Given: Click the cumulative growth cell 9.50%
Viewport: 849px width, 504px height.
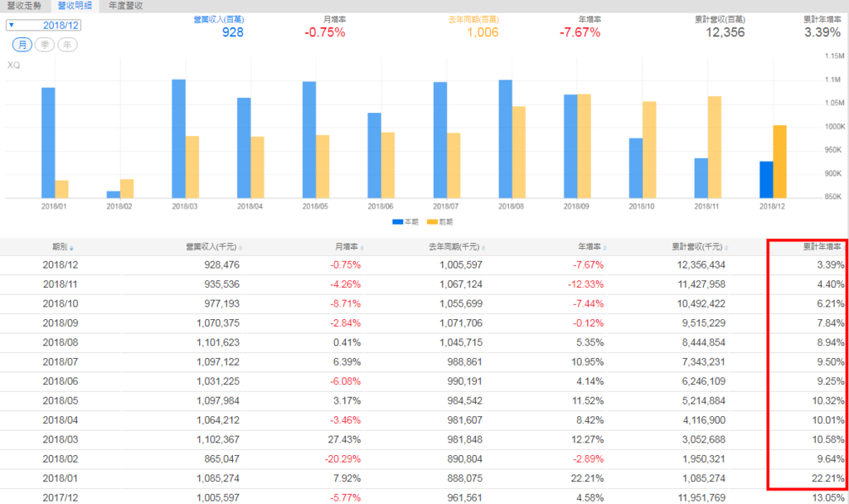Looking at the screenshot, I should [x=831, y=362].
